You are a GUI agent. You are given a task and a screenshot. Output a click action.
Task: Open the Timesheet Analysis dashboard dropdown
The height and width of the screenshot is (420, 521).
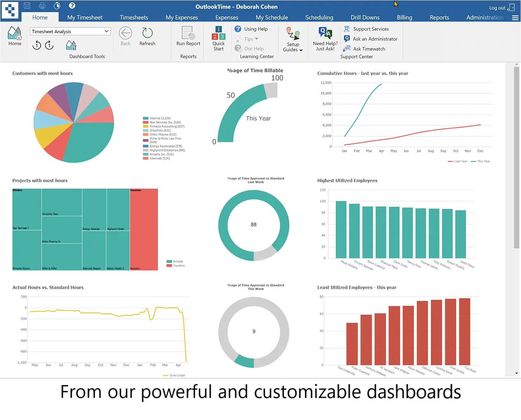(70, 31)
